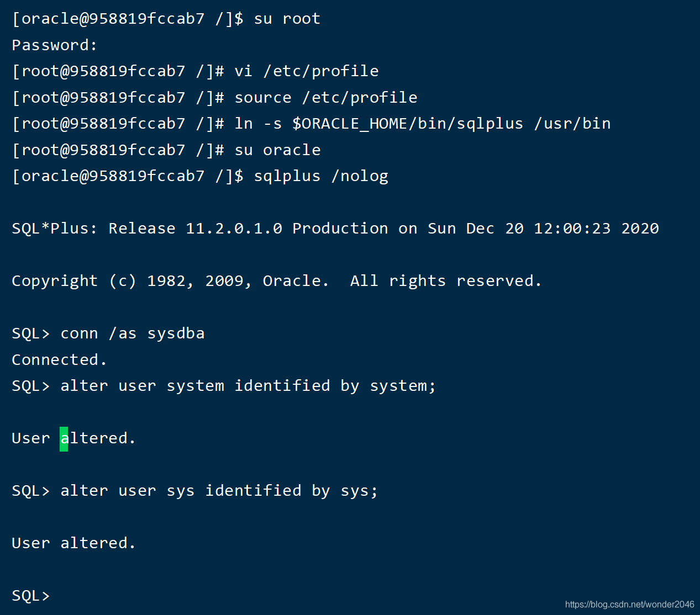Click the 'su root' command text
The width and height of the screenshot is (700, 615).
tap(287, 19)
